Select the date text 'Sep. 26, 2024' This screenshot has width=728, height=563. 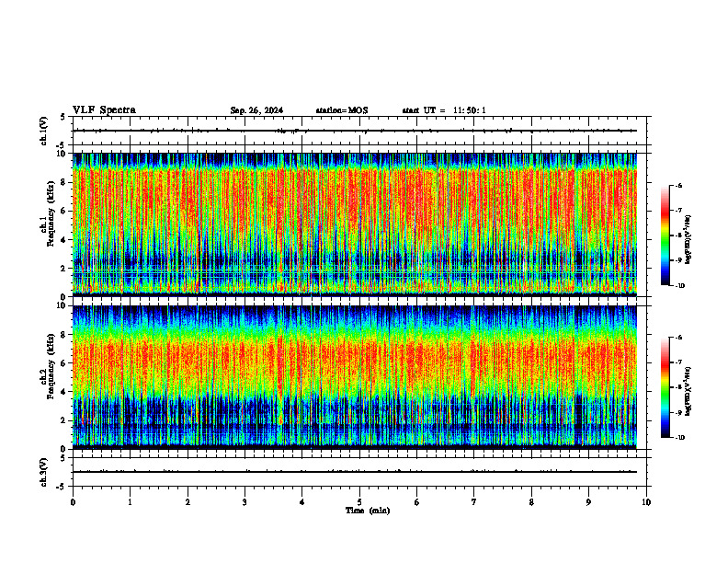[256, 110]
